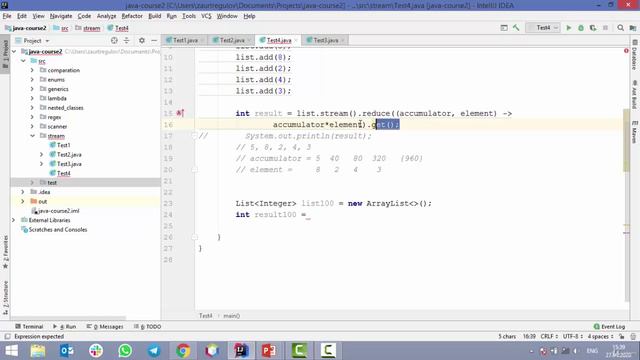Open the Terminal tool window
The height and width of the screenshot is (360, 640).
(29, 327)
